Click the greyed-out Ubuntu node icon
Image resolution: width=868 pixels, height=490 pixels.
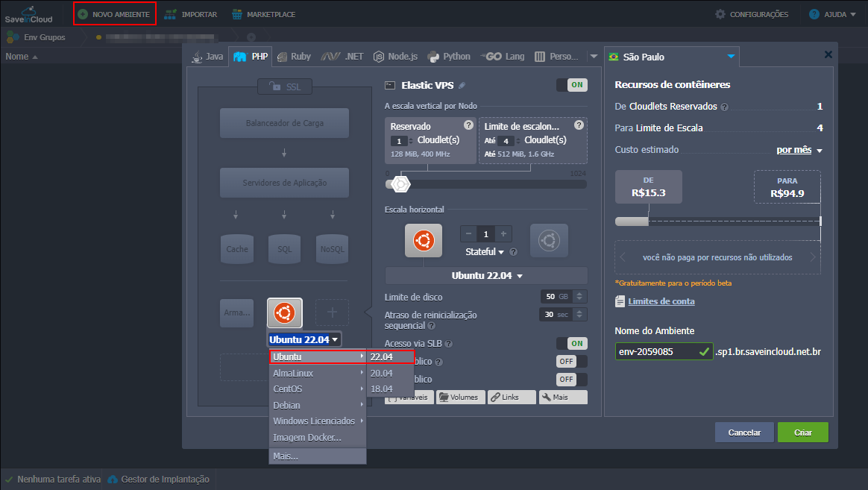pyautogui.click(x=549, y=240)
